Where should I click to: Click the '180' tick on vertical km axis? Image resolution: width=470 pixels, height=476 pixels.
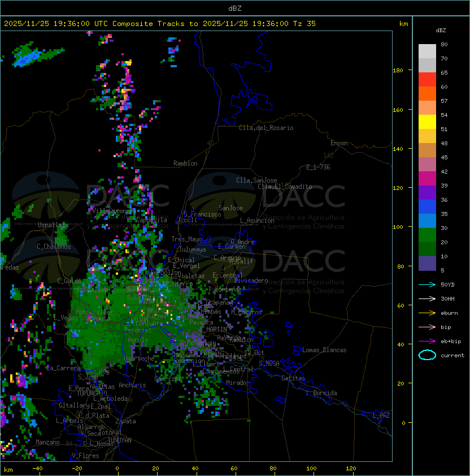pos(398,71)
